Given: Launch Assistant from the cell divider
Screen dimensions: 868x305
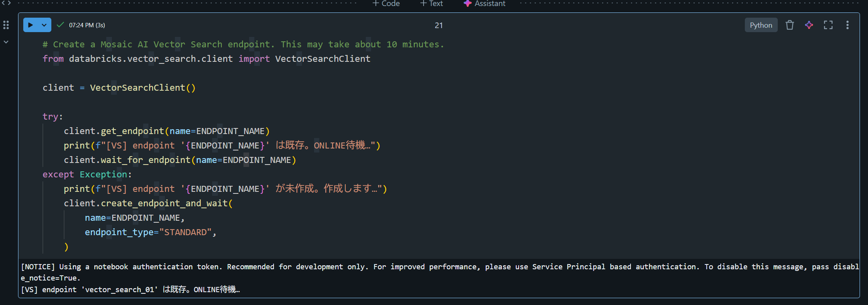Looking at the screenshot, I should [485, 4].
